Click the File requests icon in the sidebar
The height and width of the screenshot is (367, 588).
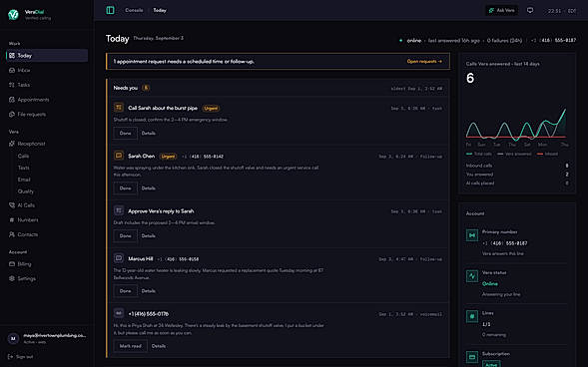12,115
